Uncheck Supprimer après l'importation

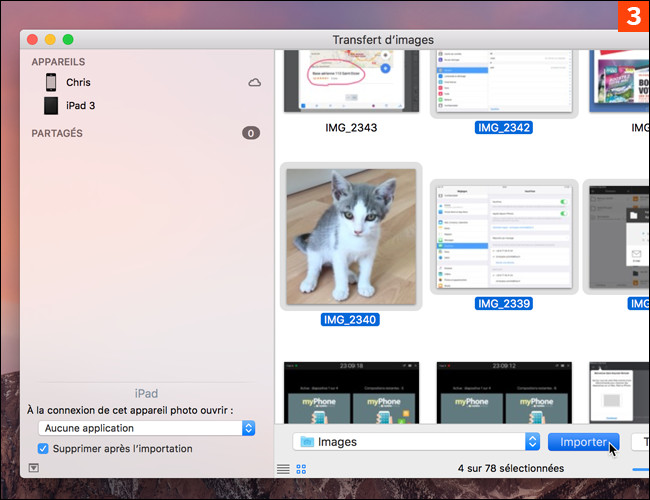coord(42,449)
